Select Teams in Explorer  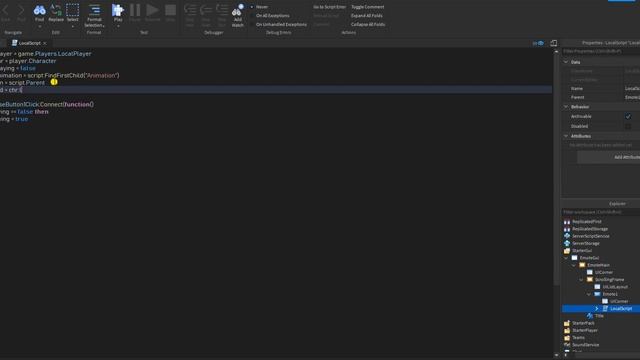(x=578, y=338)
